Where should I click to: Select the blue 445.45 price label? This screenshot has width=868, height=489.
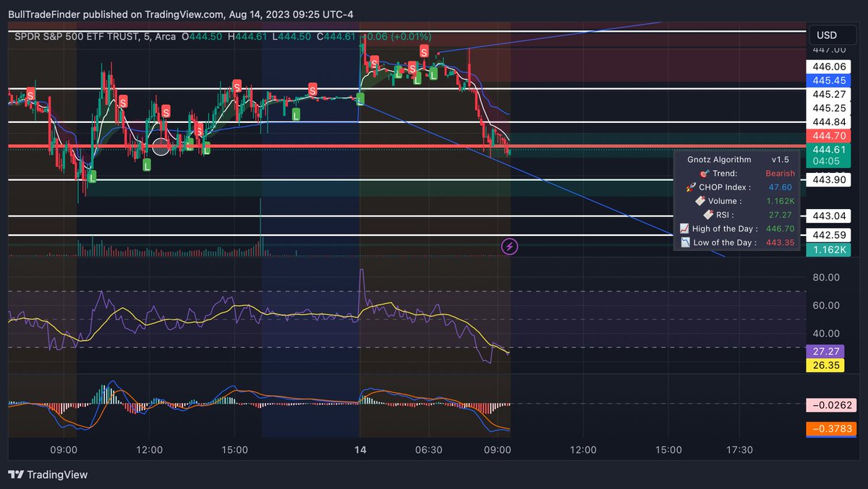tap(829, 80)
